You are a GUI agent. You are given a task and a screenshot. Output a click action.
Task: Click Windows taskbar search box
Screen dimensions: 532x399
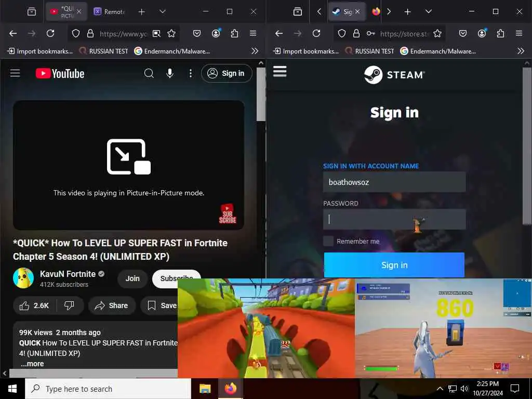108,389
